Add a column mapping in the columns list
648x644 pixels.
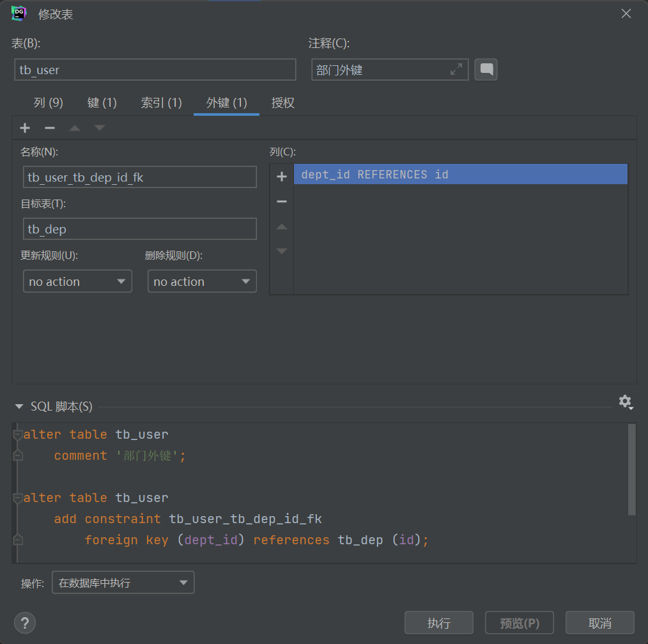pos(281,177)
